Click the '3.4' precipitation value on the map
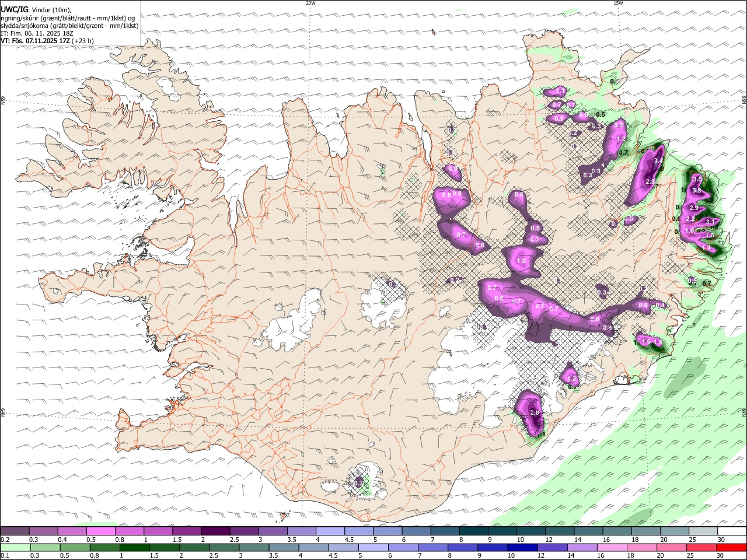 tap(658, 161)
